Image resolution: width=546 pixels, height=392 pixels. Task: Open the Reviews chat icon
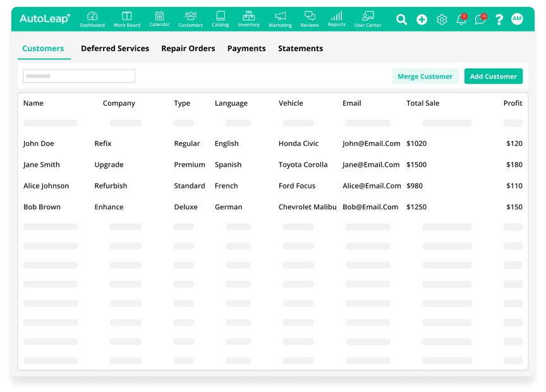(310, 16)
